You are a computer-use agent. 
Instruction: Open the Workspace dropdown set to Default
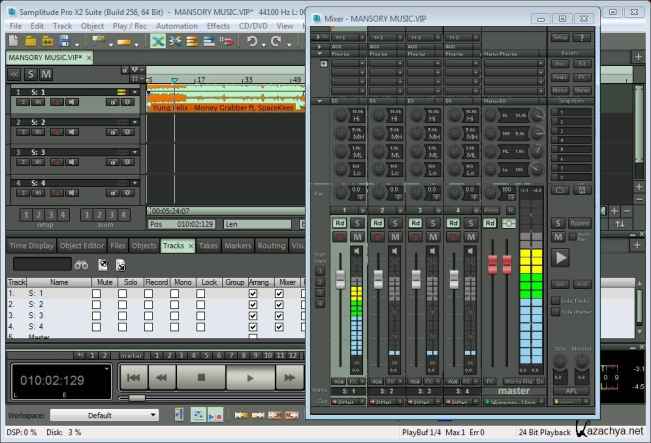(103, 415)
